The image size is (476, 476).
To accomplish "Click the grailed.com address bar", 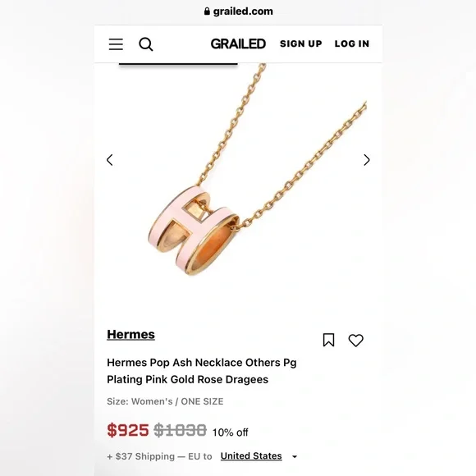I will (238, 11).
